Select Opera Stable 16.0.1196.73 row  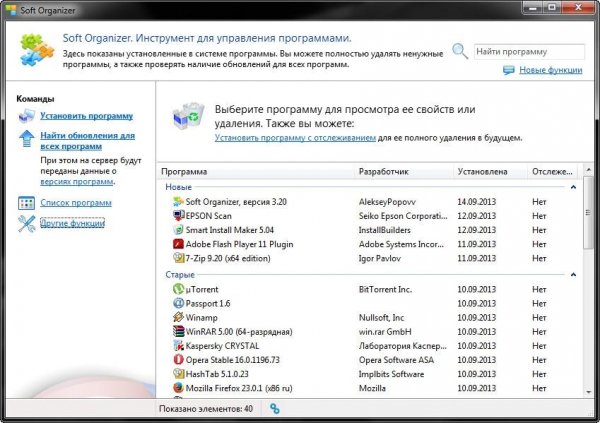[233, 360]
